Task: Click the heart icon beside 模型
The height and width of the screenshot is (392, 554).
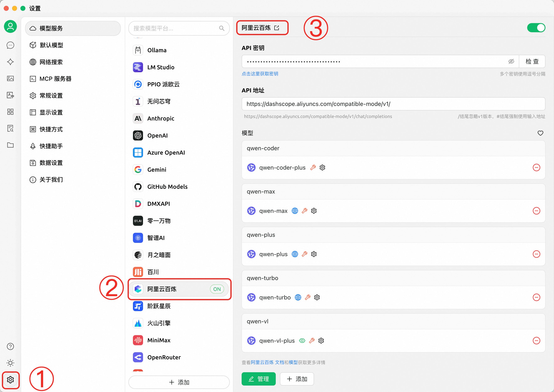Action: (x=540, y=133)
